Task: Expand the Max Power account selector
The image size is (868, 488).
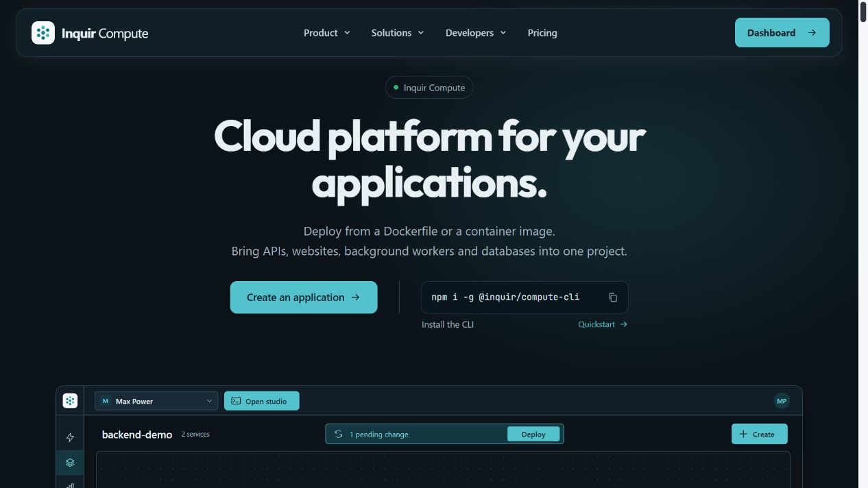Action: [156, 401]
